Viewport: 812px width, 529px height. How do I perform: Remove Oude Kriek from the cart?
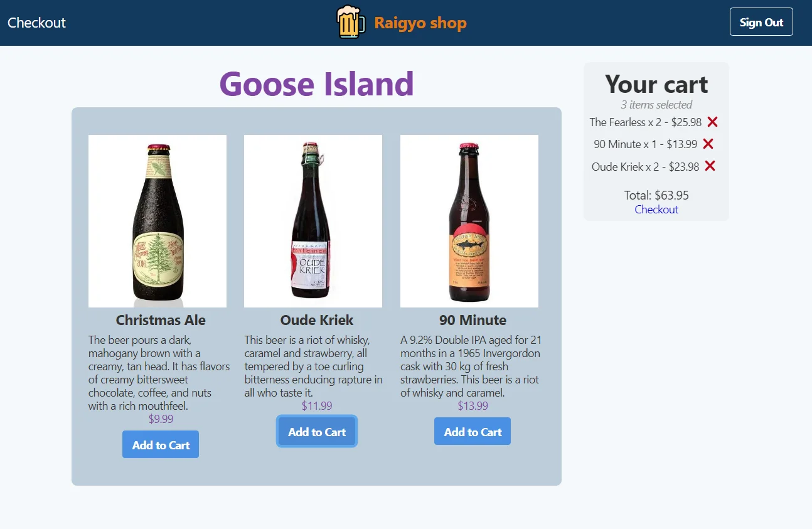click(x=710, y=166)
